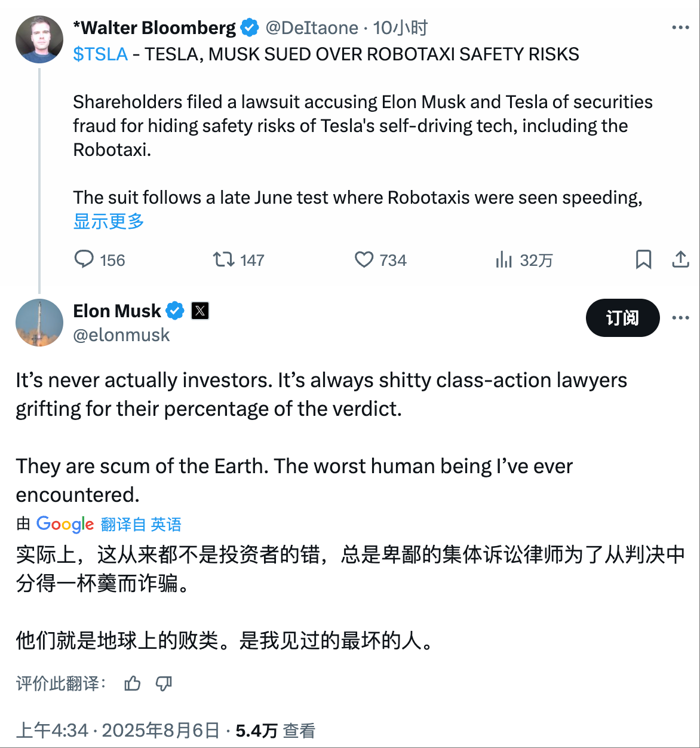The width and height of the screenshot is (700, 748).
Task: Open Elon Musk's rocket profile avatar
Action: [x=39, y=323]
